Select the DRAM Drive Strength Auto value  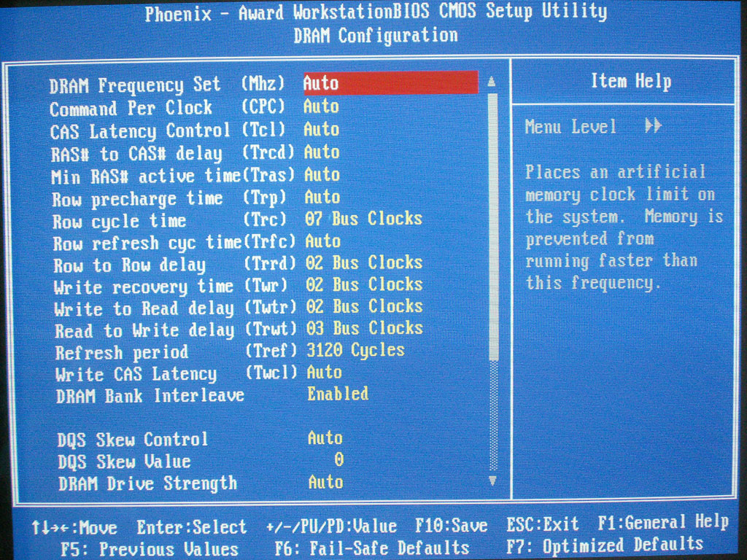point(325,482)
